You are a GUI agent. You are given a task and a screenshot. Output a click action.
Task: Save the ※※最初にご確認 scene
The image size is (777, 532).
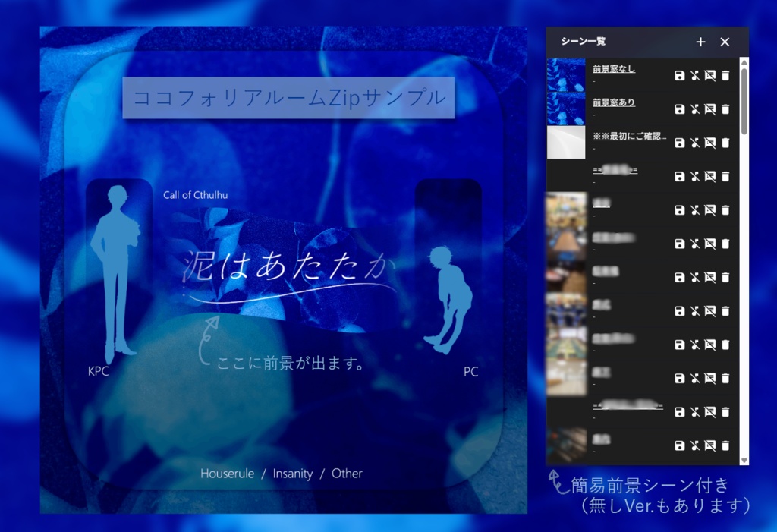coord(679,143)
